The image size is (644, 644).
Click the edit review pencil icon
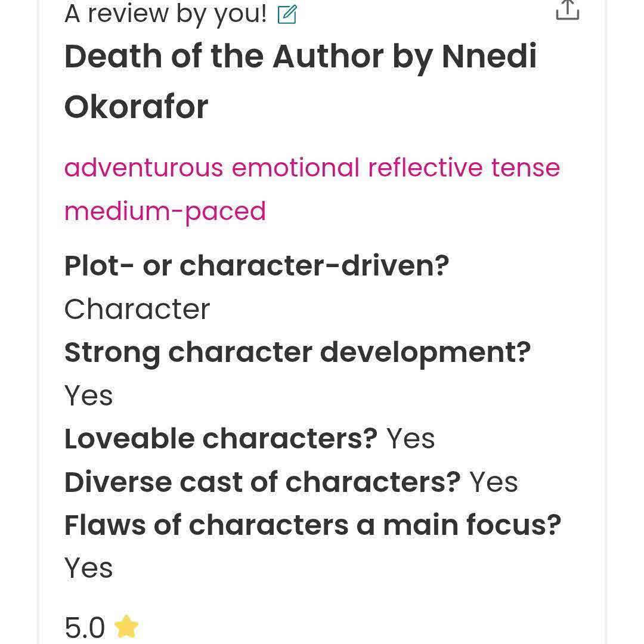click(x=287, y=14)
